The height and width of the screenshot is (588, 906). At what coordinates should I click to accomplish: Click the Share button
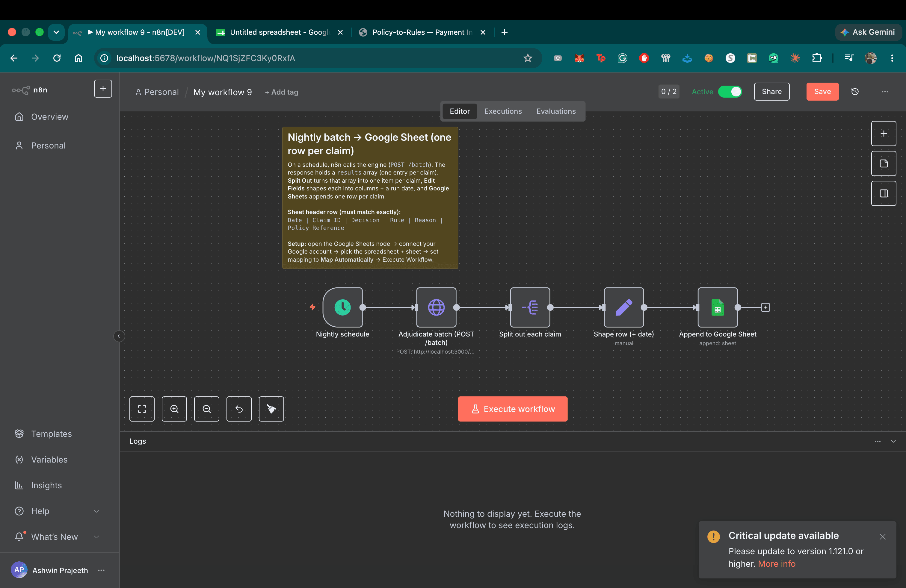click(x=771, y=92)
